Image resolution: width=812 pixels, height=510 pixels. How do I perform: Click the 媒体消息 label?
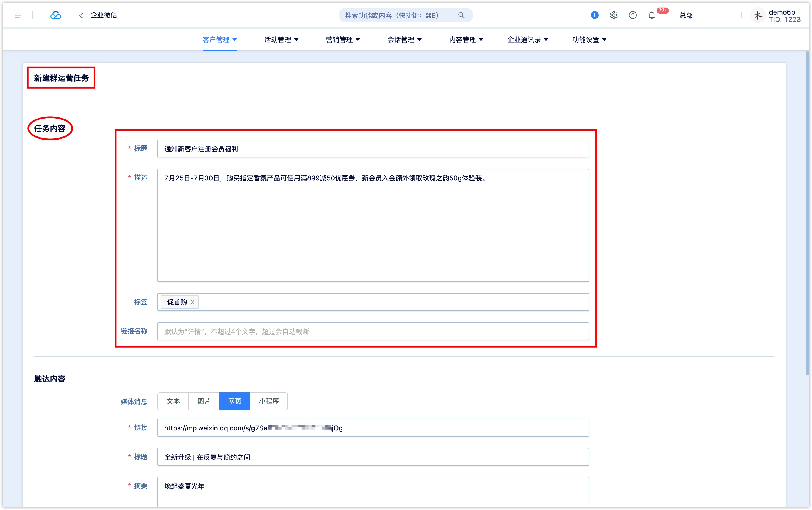click(134, 401)
